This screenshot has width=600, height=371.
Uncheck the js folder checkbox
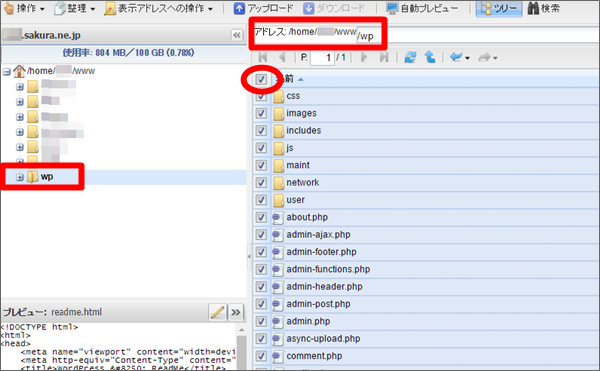pos(261,148)
